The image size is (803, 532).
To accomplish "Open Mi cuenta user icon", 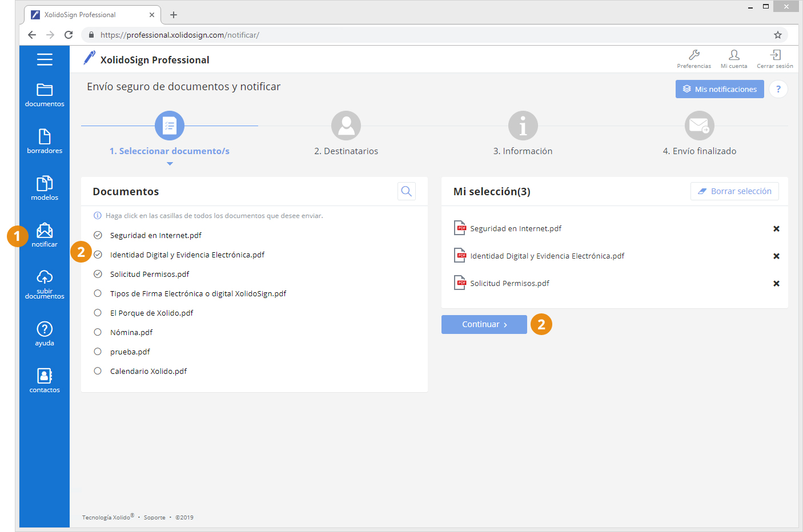I will pos(734,59).
